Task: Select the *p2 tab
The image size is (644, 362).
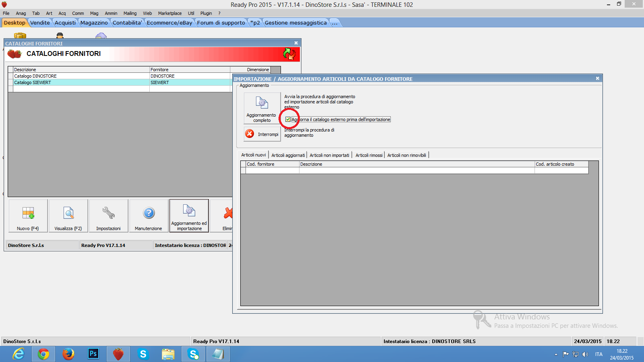Action: (255, 23)
